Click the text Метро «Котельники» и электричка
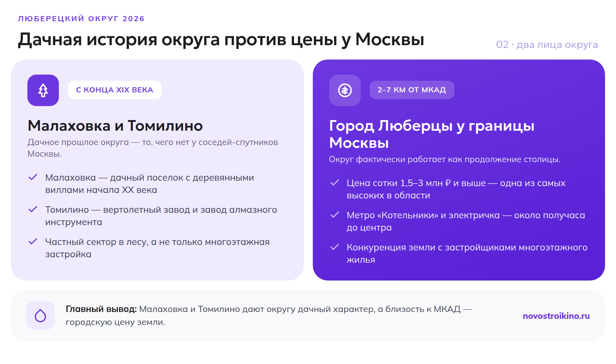The height and width of the screenshot is (364, 616). pyautogui.click(x=466, y=221)
